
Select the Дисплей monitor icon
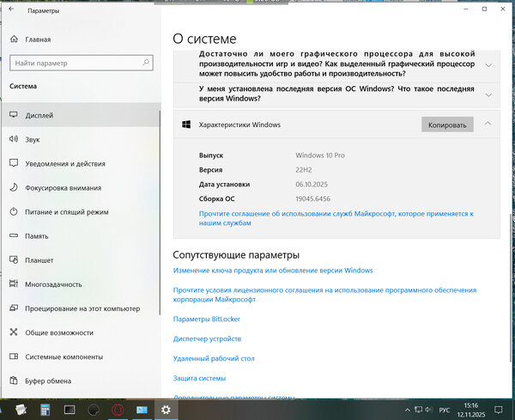(14, 115)
